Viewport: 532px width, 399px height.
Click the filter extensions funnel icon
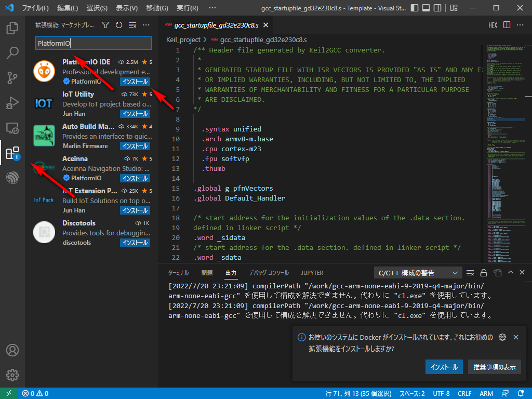105,25
